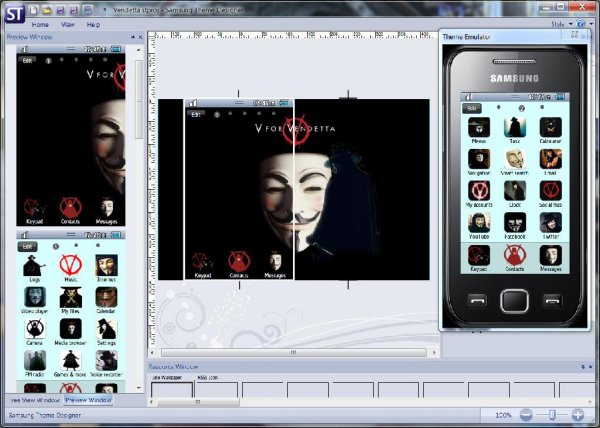
Task: Select the Music icon in preview menu
Action: click(71, 268)
